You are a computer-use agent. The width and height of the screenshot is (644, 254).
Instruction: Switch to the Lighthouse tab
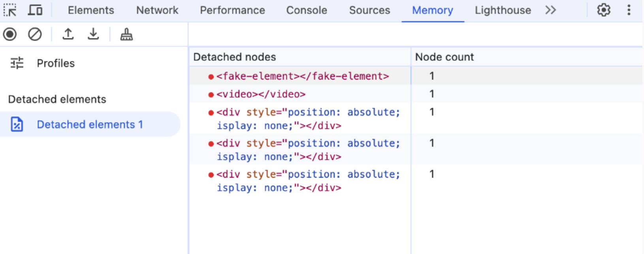click(503, 10)
